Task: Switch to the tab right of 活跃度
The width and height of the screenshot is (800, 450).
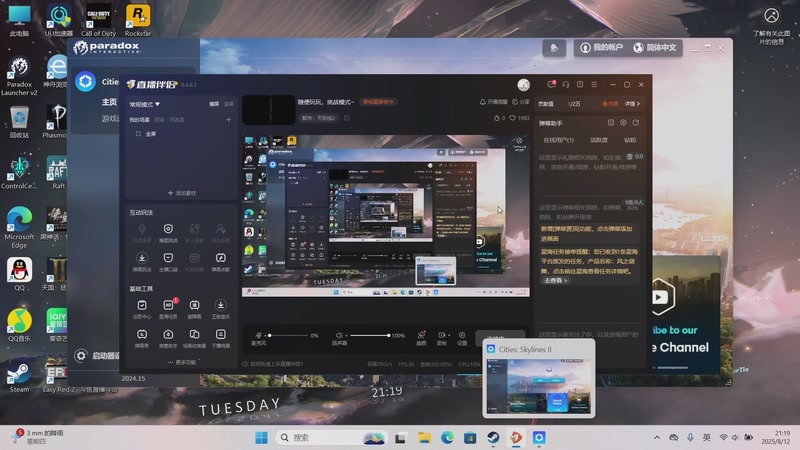Action: tap(630, 140)
